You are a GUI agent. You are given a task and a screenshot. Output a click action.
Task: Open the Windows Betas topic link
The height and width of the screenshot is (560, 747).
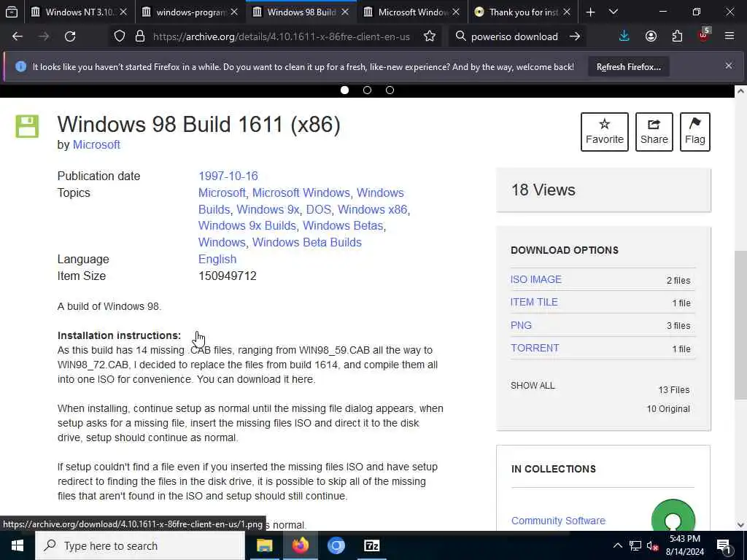(x=343, y=226)
